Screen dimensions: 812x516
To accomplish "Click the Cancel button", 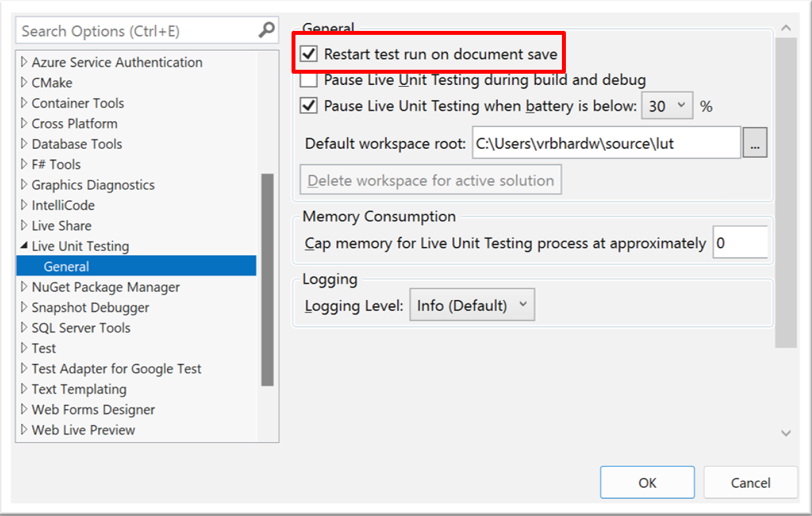I will coord(750,482).
